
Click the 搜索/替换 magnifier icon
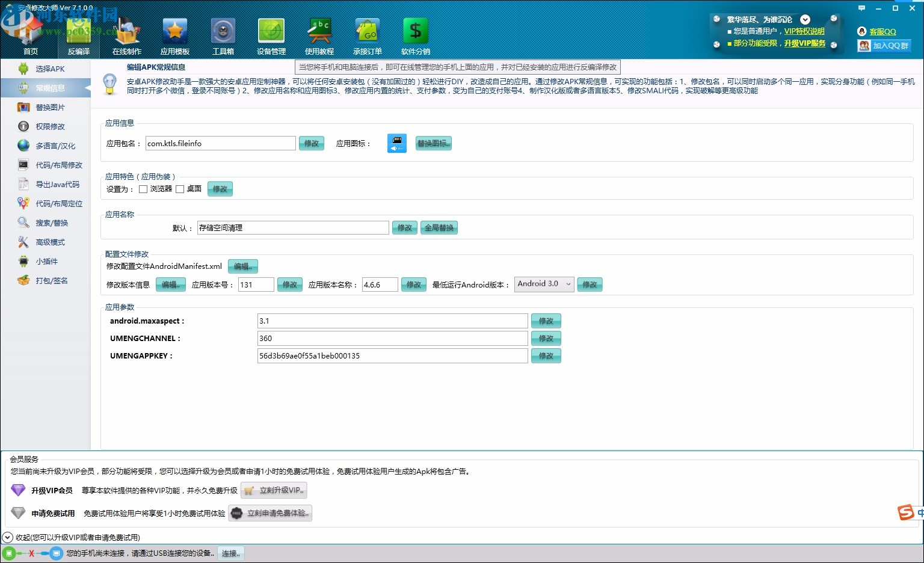[23, 223]
